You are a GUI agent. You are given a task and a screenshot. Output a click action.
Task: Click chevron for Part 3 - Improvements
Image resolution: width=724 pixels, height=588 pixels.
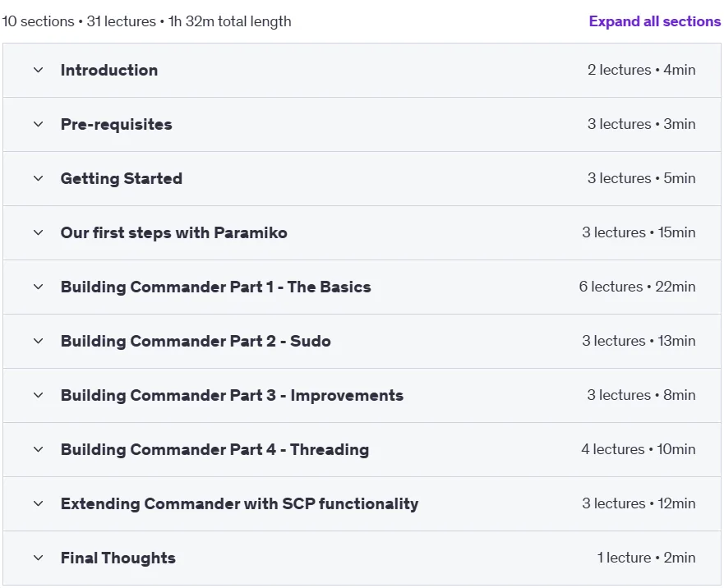tap(39, 395)
